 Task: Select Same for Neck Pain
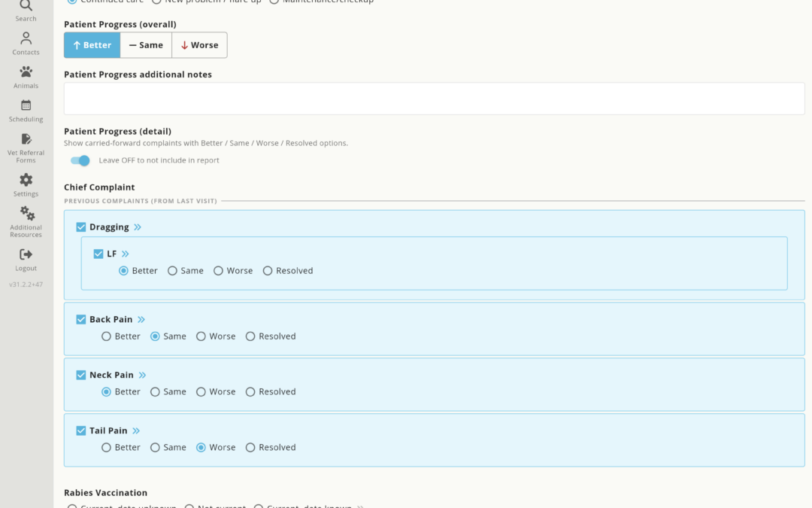point(155,392)
